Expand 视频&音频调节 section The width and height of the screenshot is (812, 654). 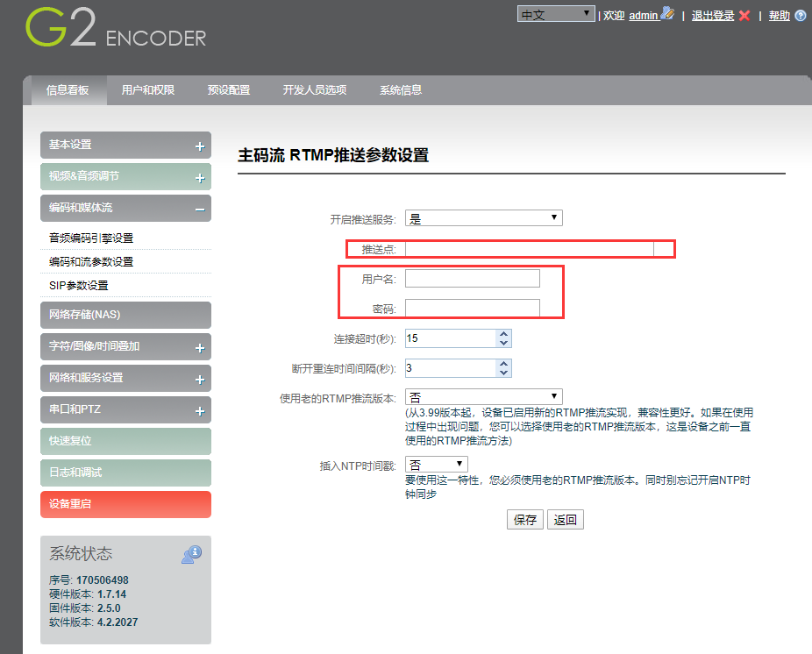pos(200,178)
